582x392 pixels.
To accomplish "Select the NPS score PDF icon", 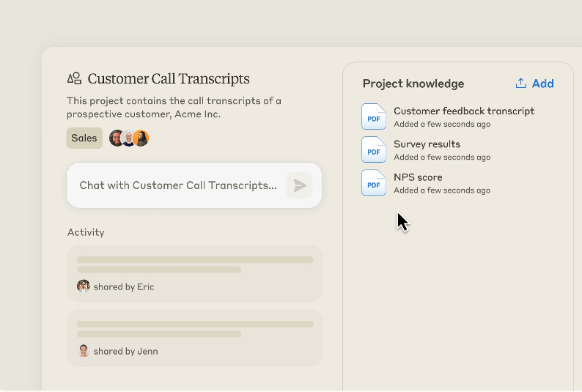I will coord(374,183).
